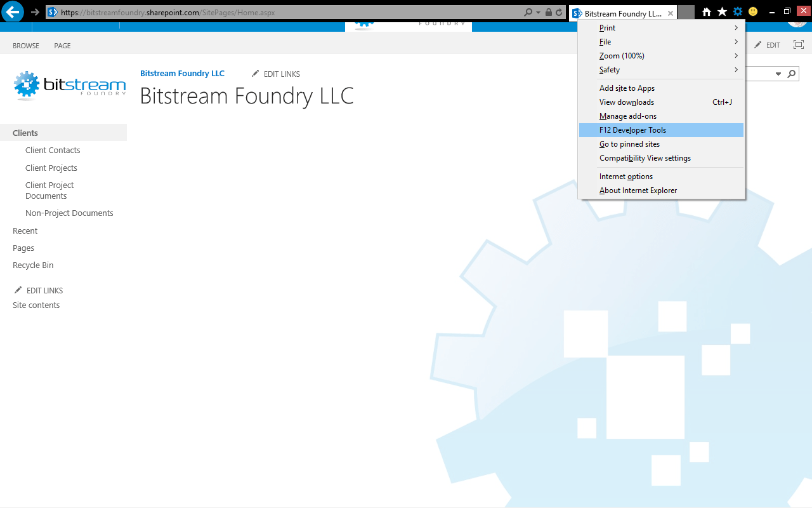This screenshot has width=812, height=508.
Task: Click the search magnifier in the SharePoint search box
Action: (790, 74)
